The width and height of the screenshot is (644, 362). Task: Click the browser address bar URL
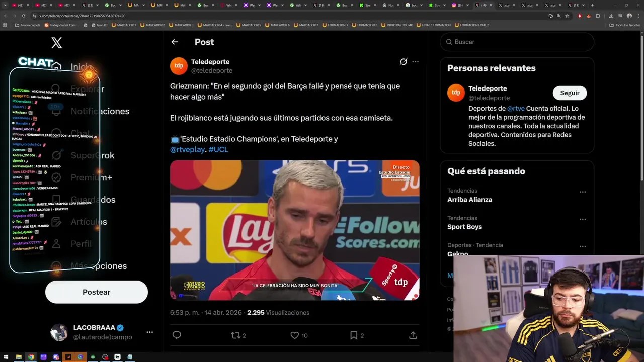82,16
